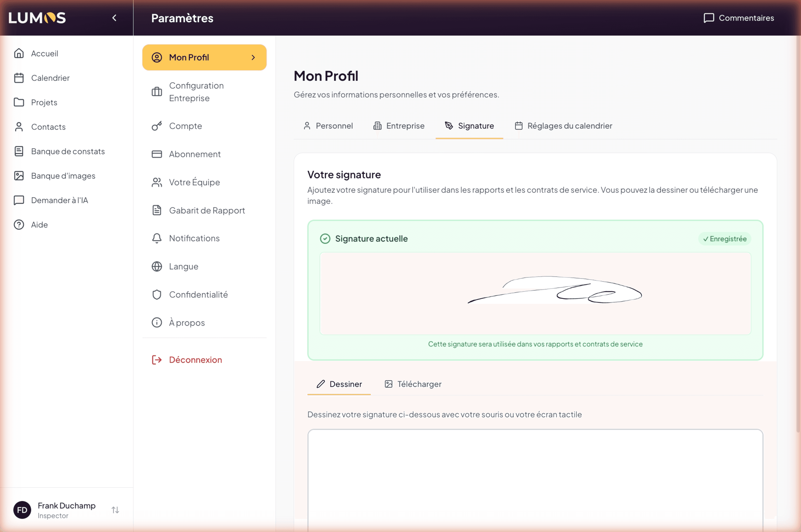The height and width of the screenshot is (532, 801).
Task: Click the Notifications bell icon
Action: [x=157, y=238]
